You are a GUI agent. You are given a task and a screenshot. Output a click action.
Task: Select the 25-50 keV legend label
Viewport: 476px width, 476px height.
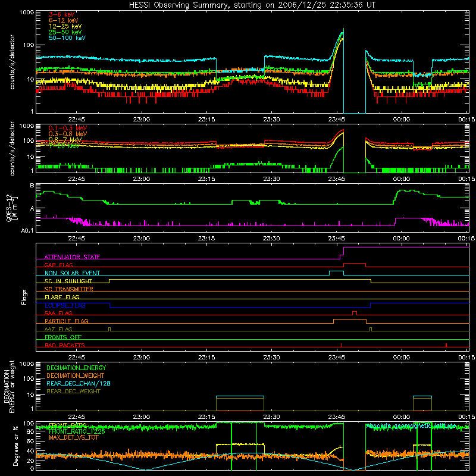[65, 32]
